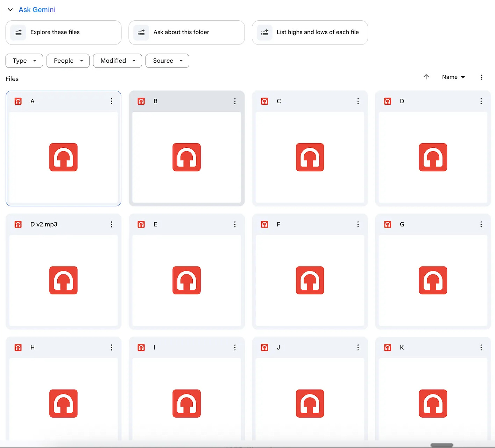
Task: Select the large thumbnail of file C
Action: tap(310, 157)
